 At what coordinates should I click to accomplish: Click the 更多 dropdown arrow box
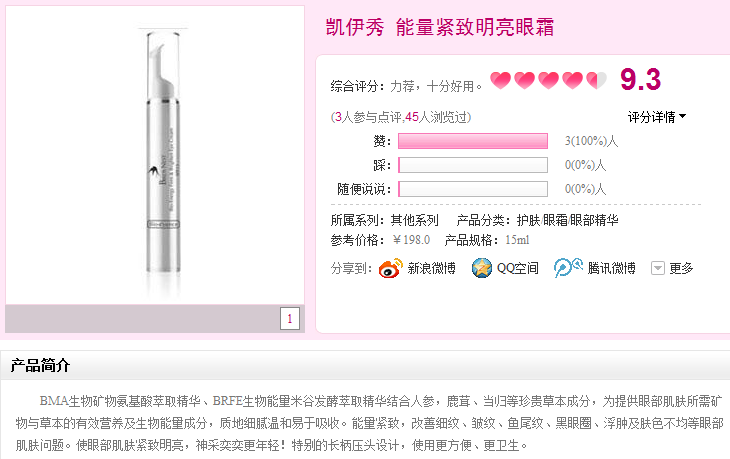click(657, 268)
